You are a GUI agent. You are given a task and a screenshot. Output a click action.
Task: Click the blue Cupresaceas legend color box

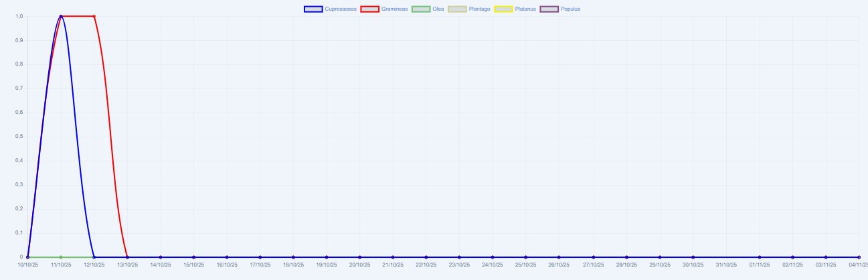(x=313, y=9)
